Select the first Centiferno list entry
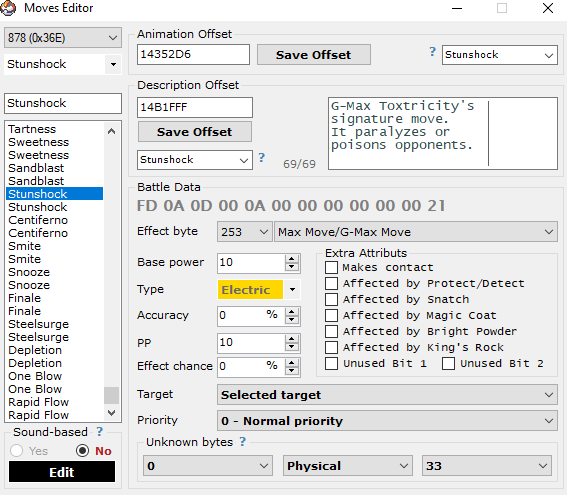Image resolution: width=567 pixels, height=495 pixels. [x=55, y=220]
